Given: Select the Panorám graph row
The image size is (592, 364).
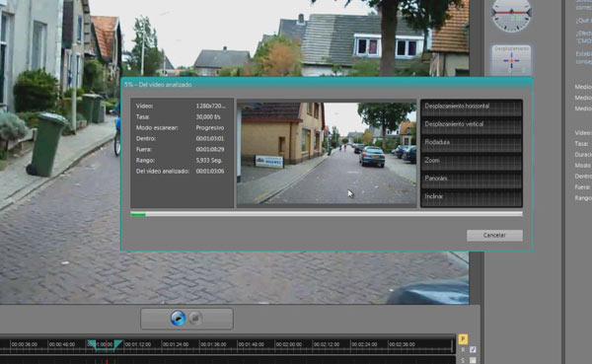Looking at the screenshot, I should (472, 181).
